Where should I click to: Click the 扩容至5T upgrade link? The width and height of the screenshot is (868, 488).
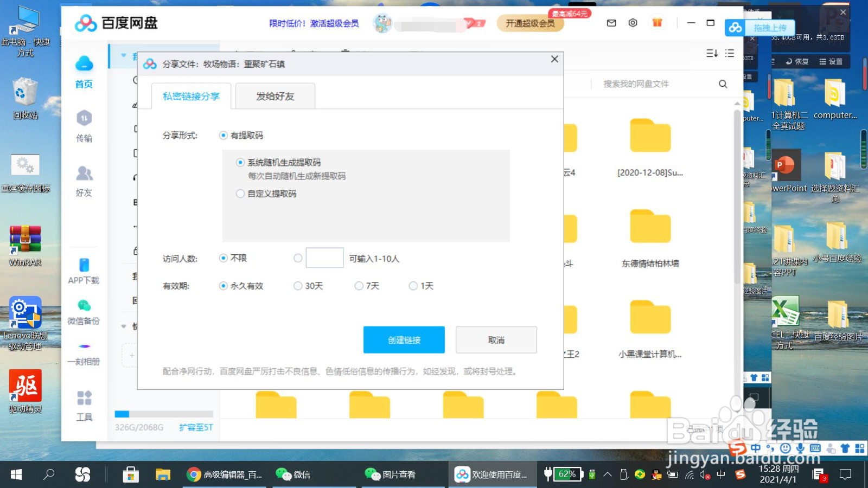(x=195, y=428)
